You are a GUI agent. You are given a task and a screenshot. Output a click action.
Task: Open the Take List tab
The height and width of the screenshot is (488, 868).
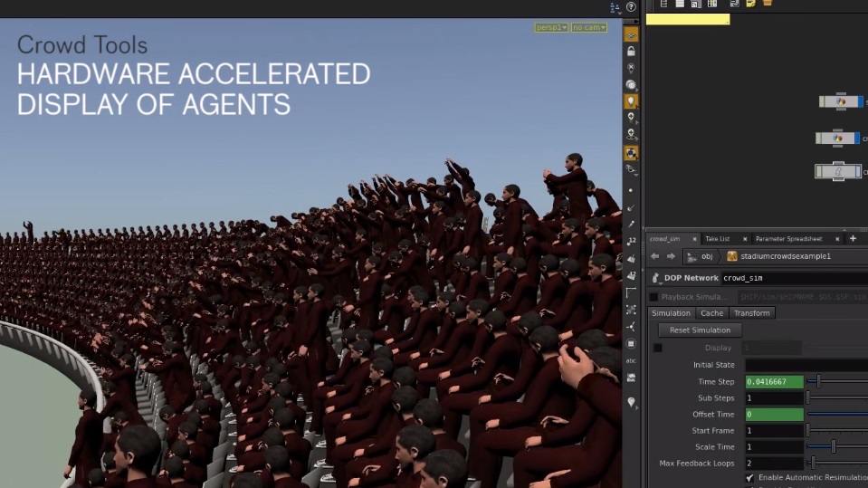718,239
